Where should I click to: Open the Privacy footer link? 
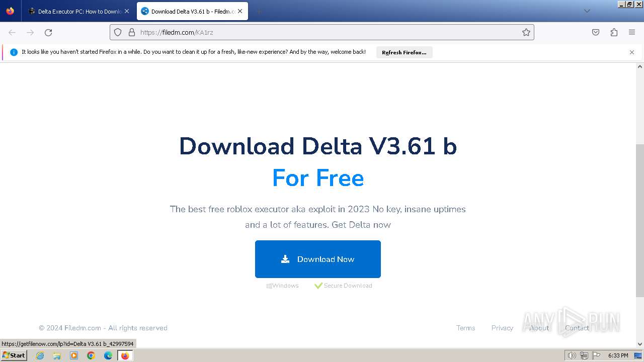[502, 328]
